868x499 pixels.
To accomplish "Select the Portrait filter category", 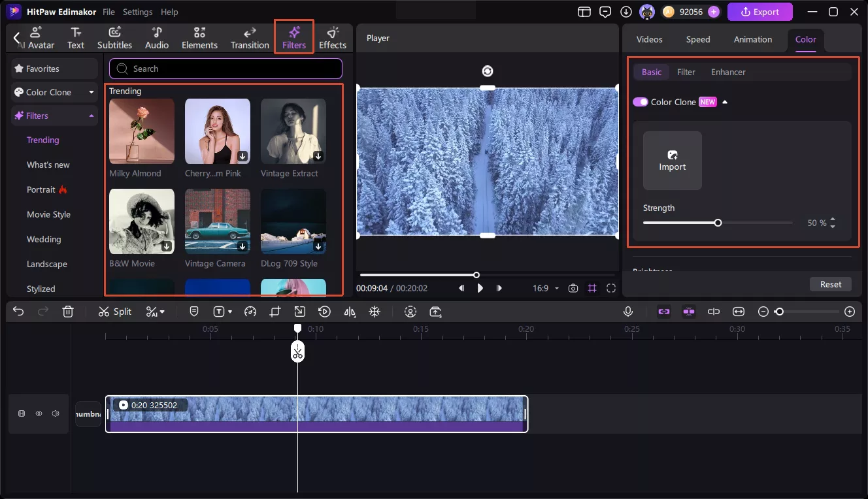I will pyautogui.click(x=47, y=189).
